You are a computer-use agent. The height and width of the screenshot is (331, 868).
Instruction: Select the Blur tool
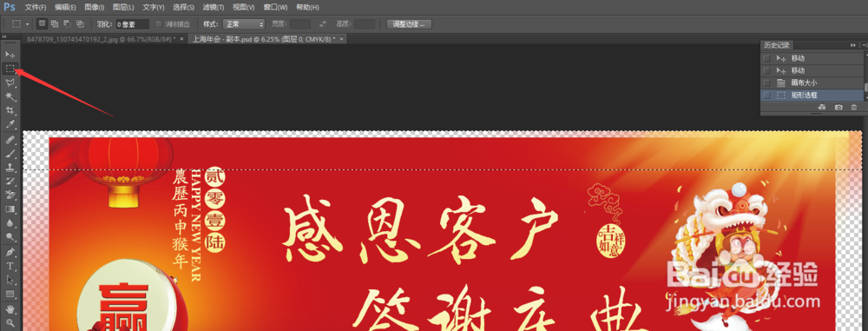10,223
